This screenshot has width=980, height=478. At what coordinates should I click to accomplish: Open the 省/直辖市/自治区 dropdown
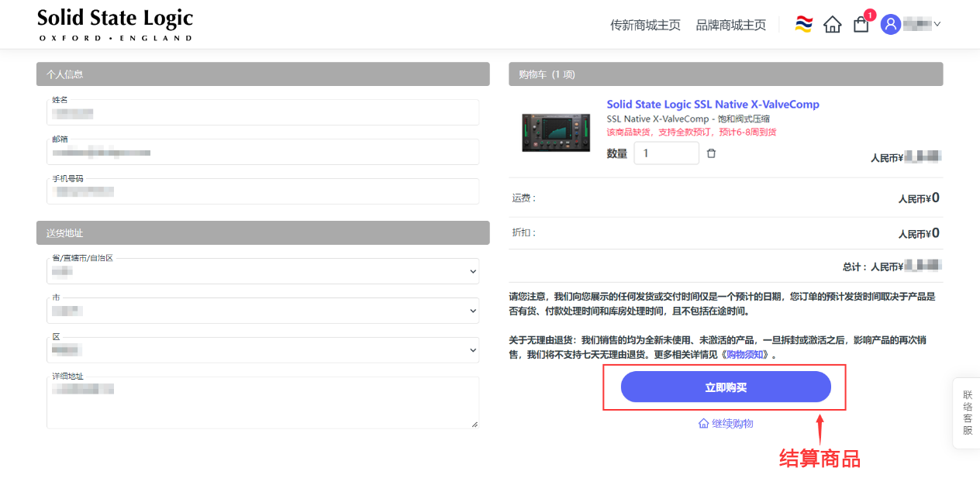click(263, 271)
